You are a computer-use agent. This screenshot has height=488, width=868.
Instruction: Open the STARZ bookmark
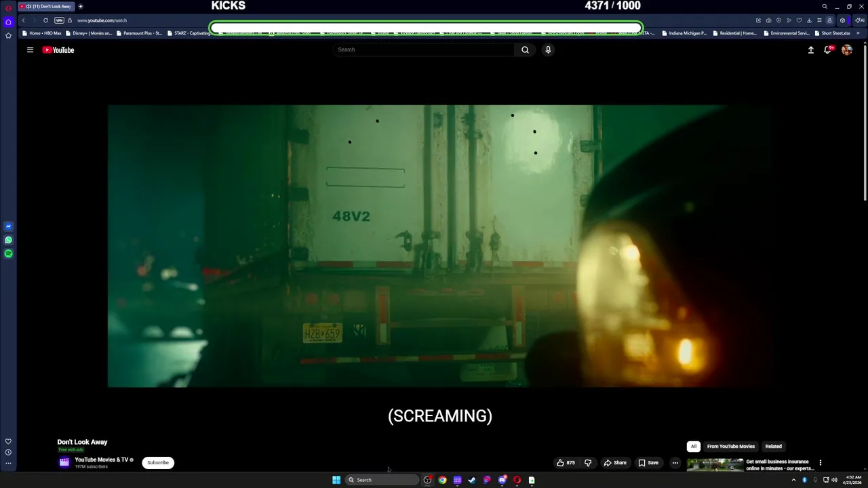point(189,33)
